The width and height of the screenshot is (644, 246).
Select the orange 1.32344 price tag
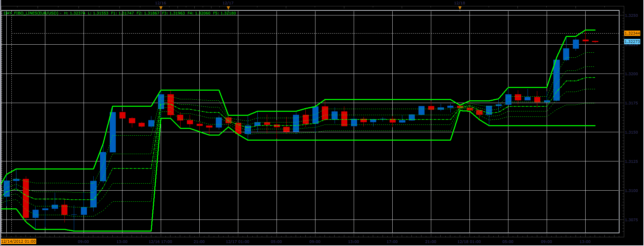pyautogui.click(x=632, y=33)
